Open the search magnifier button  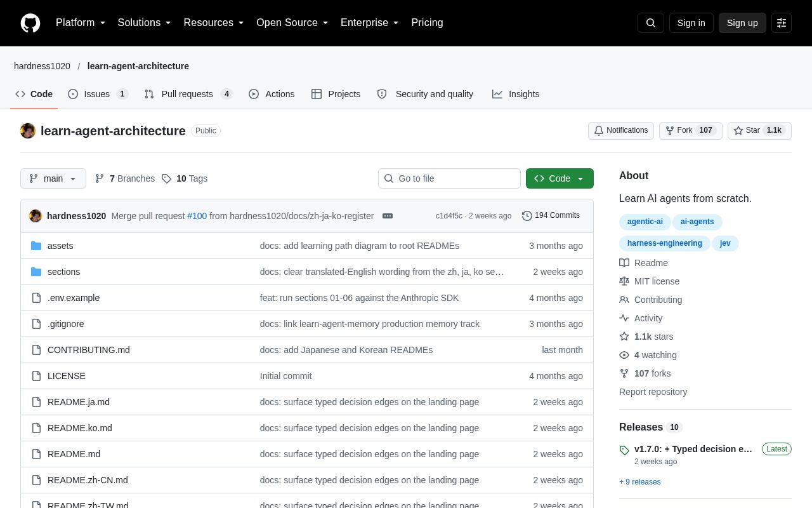(651, 23)
